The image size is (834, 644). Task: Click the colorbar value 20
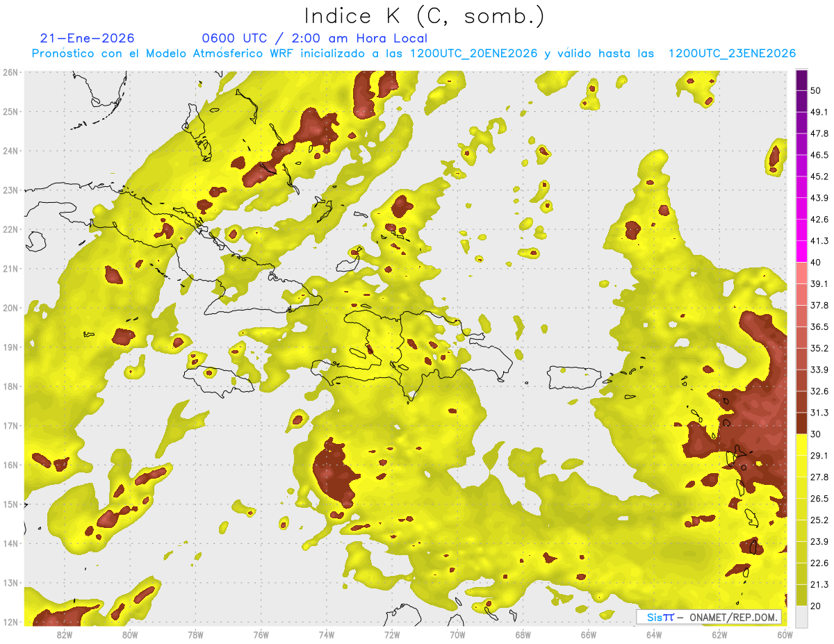click(816, 606)
